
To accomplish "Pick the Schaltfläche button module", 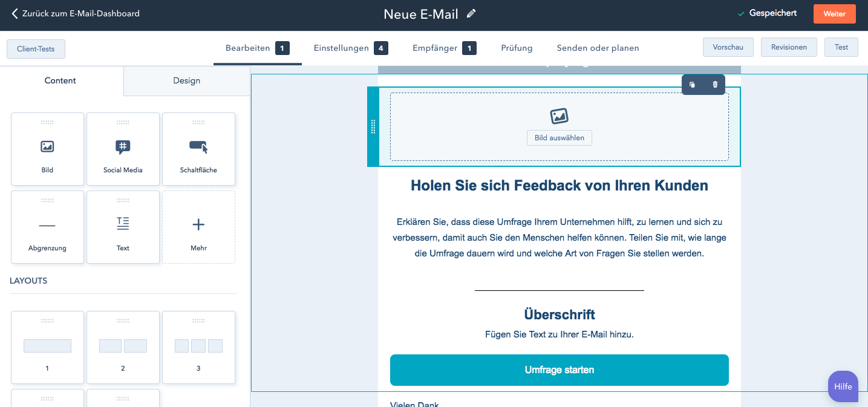I will (x=198, y=149).
